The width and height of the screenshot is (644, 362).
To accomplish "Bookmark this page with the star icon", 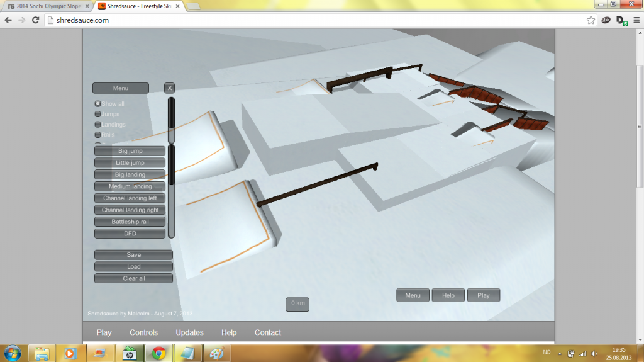I will [x=591, y=20].
